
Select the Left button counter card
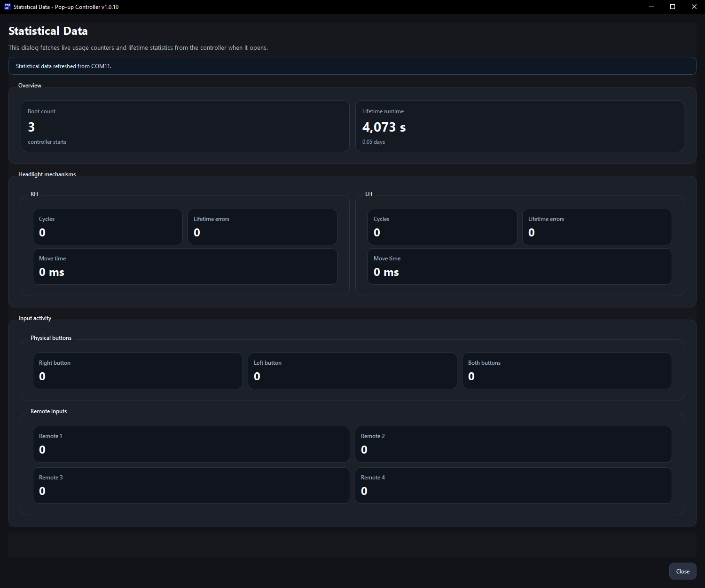tap(352, 371)
